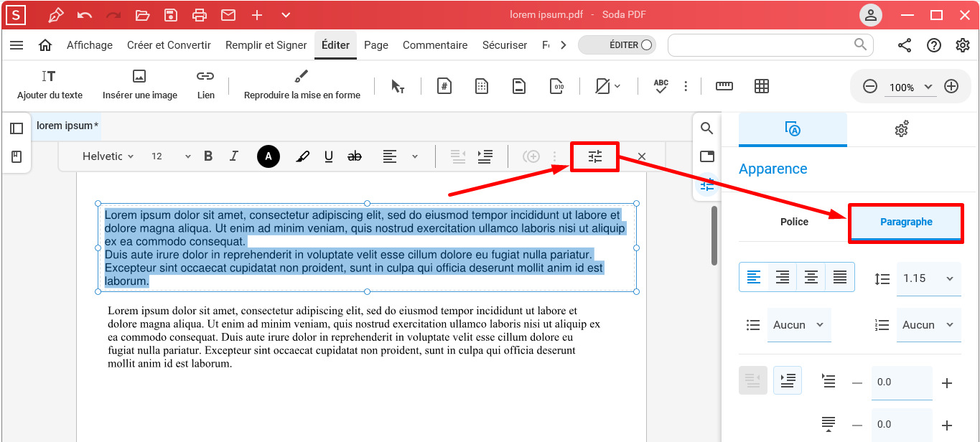Zoom out with minus button
Screen dimensions: 980x442
click(x=870, y=87)
